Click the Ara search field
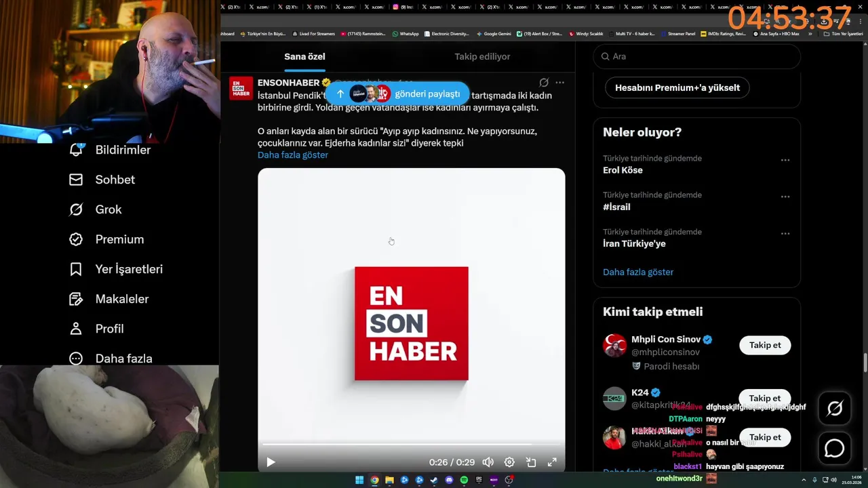The height and width of the screenshot is (488, 868). pyautogui.click(x=697, y=56)
